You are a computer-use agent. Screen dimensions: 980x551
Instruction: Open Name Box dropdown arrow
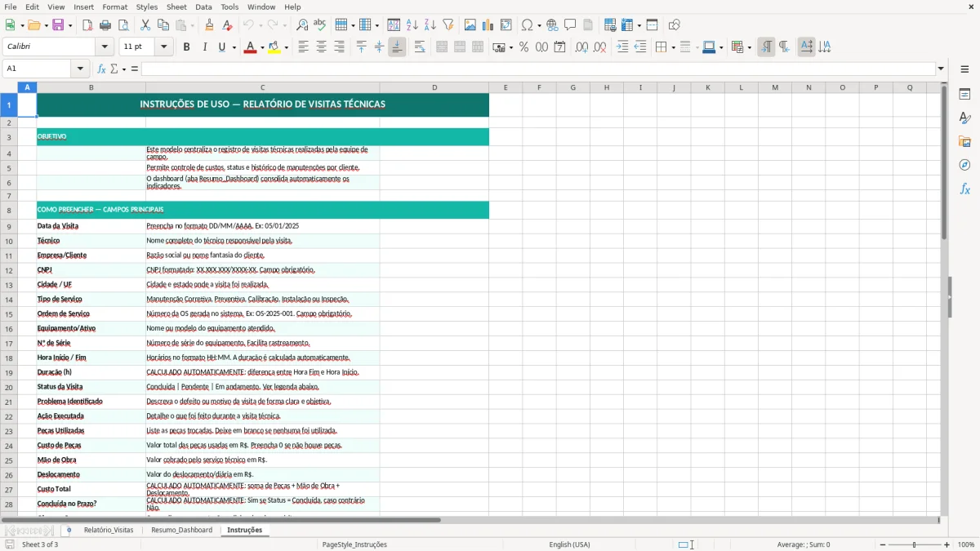point(80,69)
